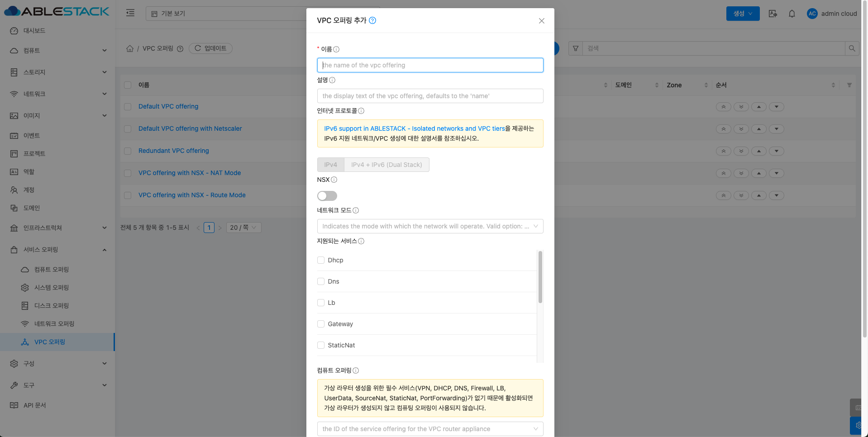The width and height of the screenshot is (868, 437).
Task: Open 네트워크 오퍼링 in sidebar
Action: [x=57, y=324]
